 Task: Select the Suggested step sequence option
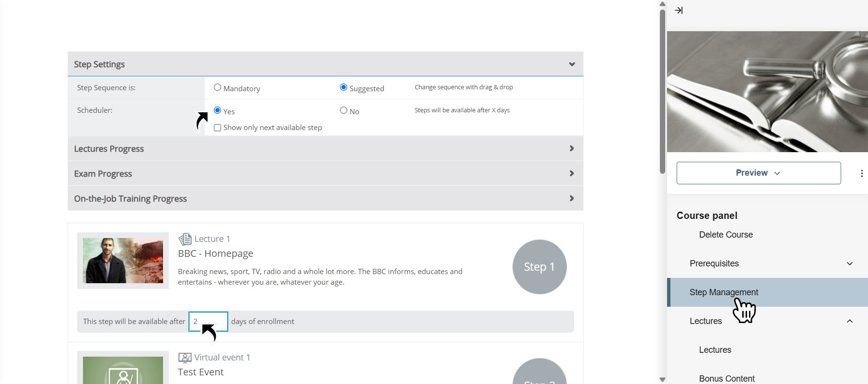[343, 87]
